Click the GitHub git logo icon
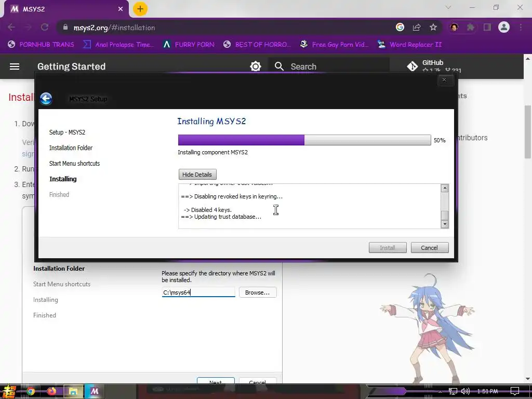 [412, 66]
